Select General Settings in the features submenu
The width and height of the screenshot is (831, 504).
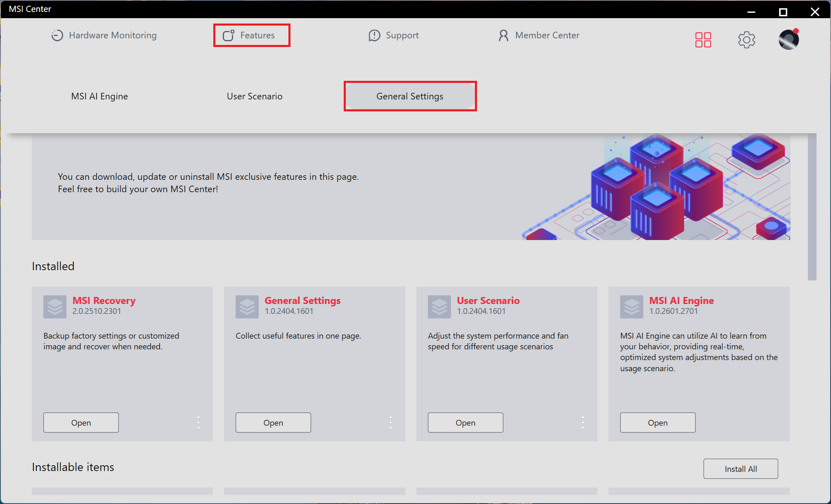click(410, 96)
